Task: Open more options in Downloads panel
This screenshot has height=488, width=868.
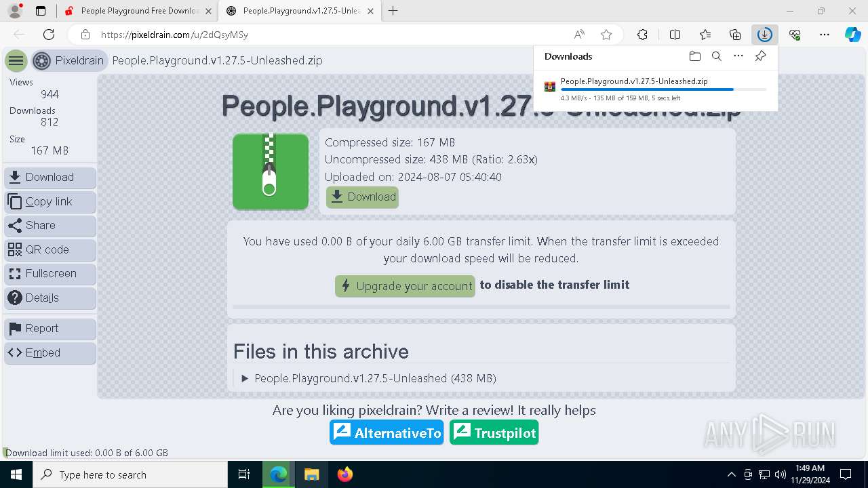Action: [738, 56]
